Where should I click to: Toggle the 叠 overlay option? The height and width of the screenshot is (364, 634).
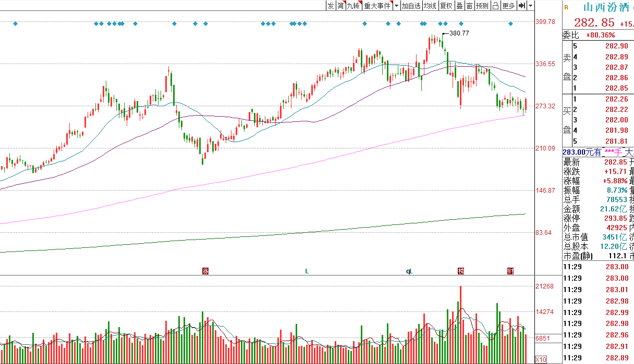point(459,6)
